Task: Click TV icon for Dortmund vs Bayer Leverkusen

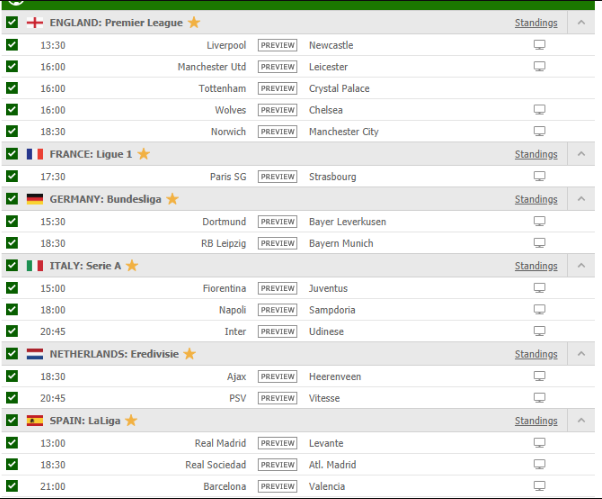Action: [x=540, y=221]
